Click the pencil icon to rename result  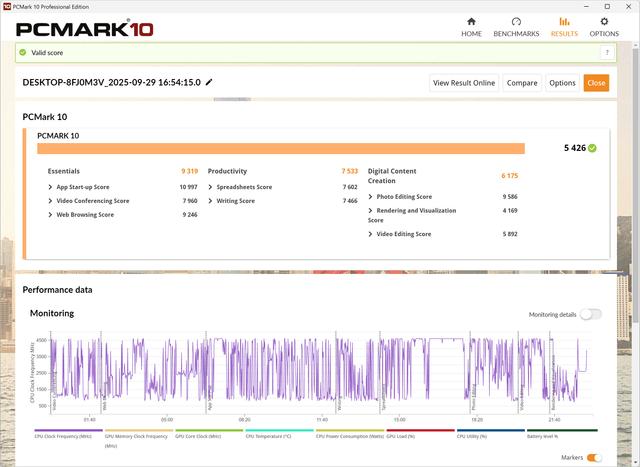click(x=209, y=82)
